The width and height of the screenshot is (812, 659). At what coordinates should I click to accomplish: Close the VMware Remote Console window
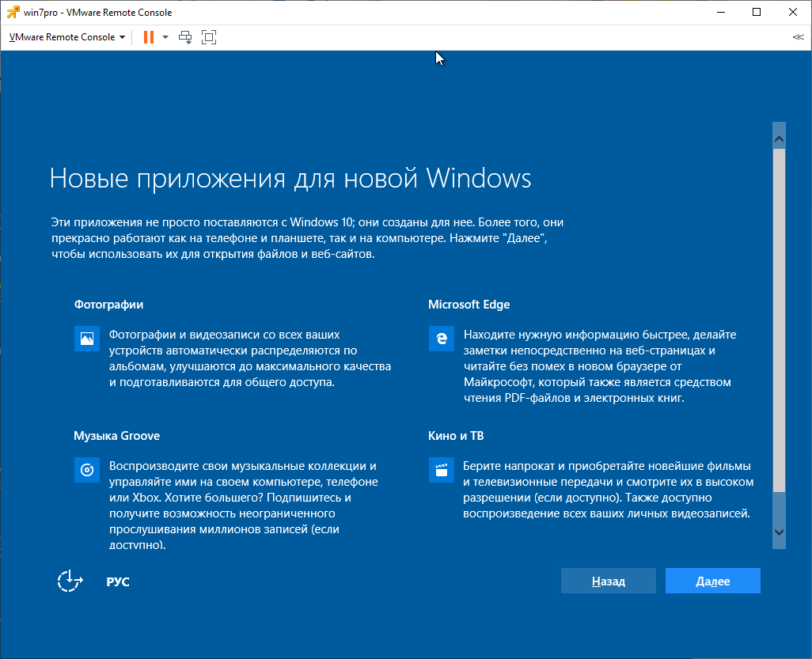[793, 12]
